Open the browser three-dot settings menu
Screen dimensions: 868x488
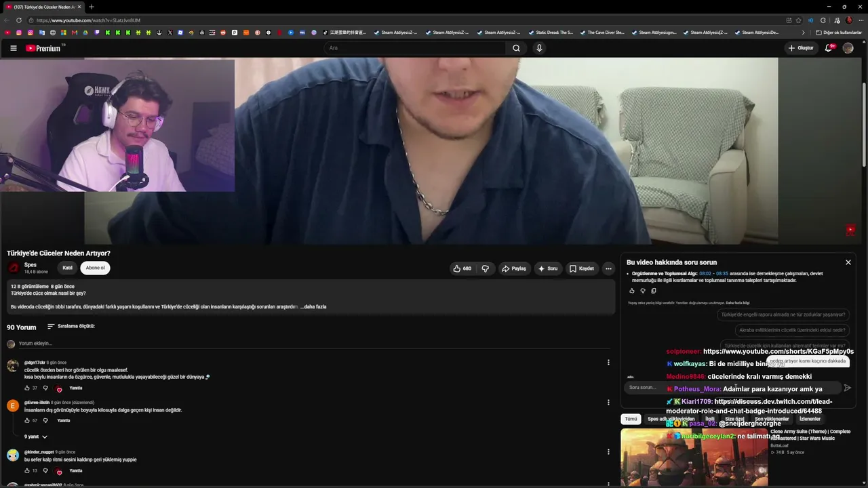(x=860, y=20)
